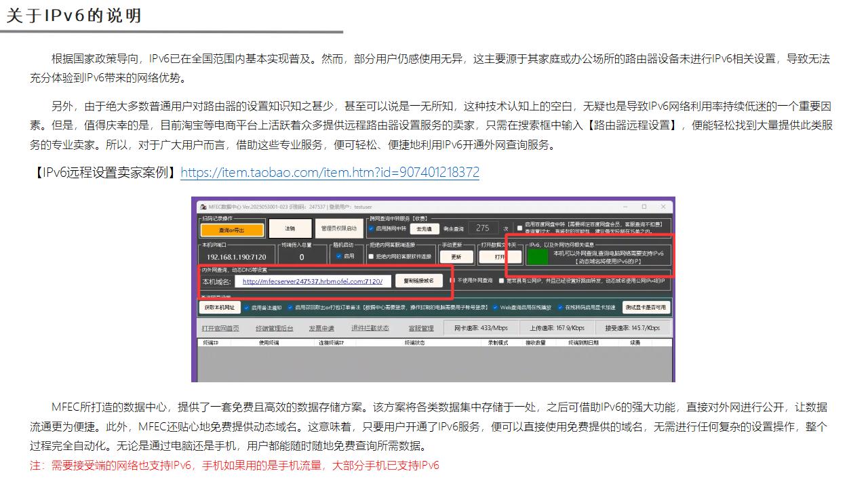Check the 拒绝内网的客服软件连接 box
Screen dimensions: 868x488
[x=371, y=257]
